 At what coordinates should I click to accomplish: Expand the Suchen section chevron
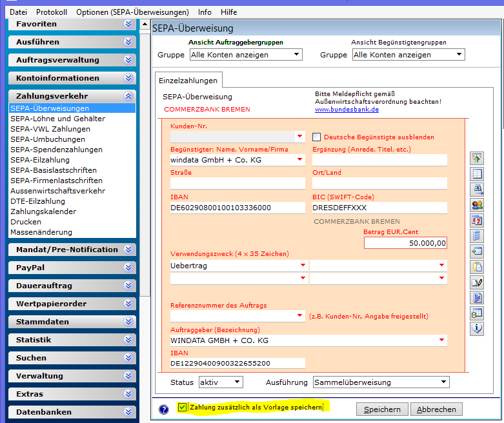click(128, 357)
